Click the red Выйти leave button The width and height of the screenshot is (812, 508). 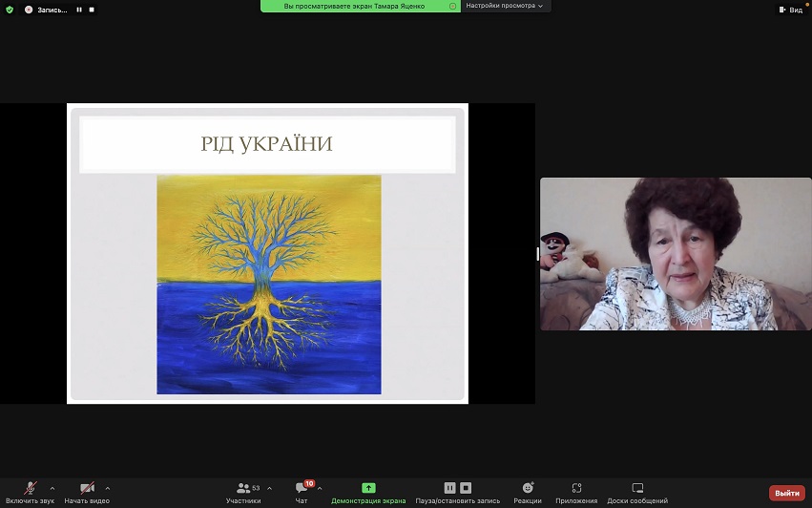pos(787,493)
